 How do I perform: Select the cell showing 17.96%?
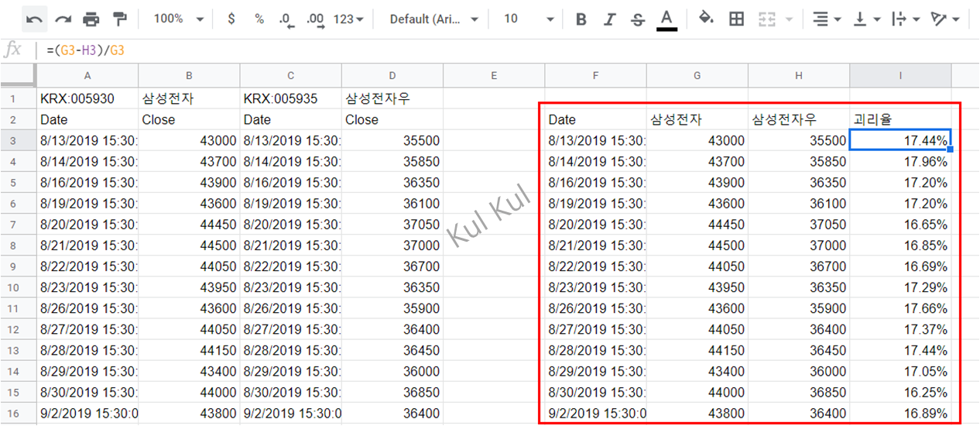click(900, 161)
